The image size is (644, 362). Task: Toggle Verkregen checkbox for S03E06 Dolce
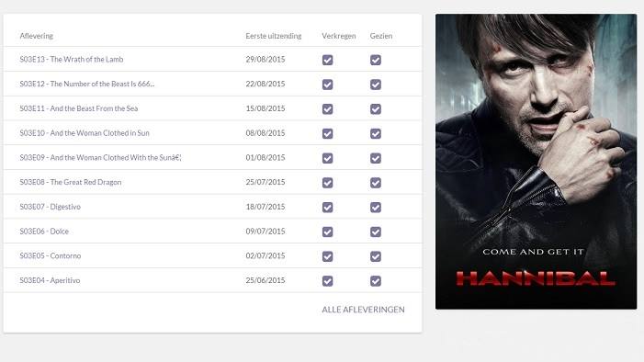click(327, 232)
